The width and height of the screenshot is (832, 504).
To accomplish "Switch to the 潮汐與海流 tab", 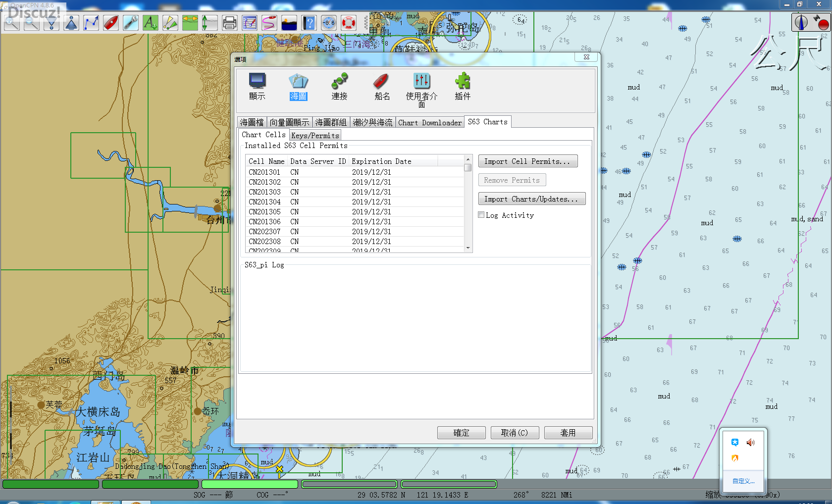I will (372, 122).
